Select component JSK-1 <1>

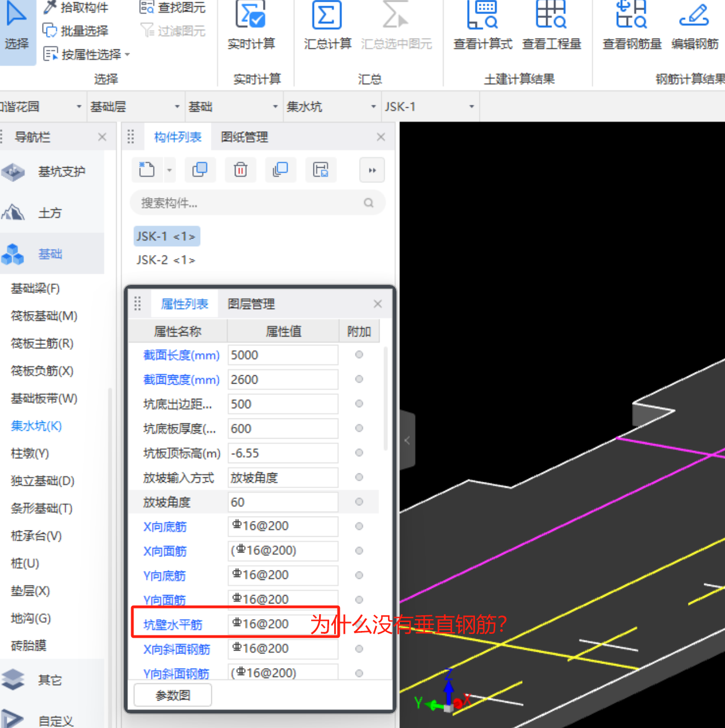[166, 236]
